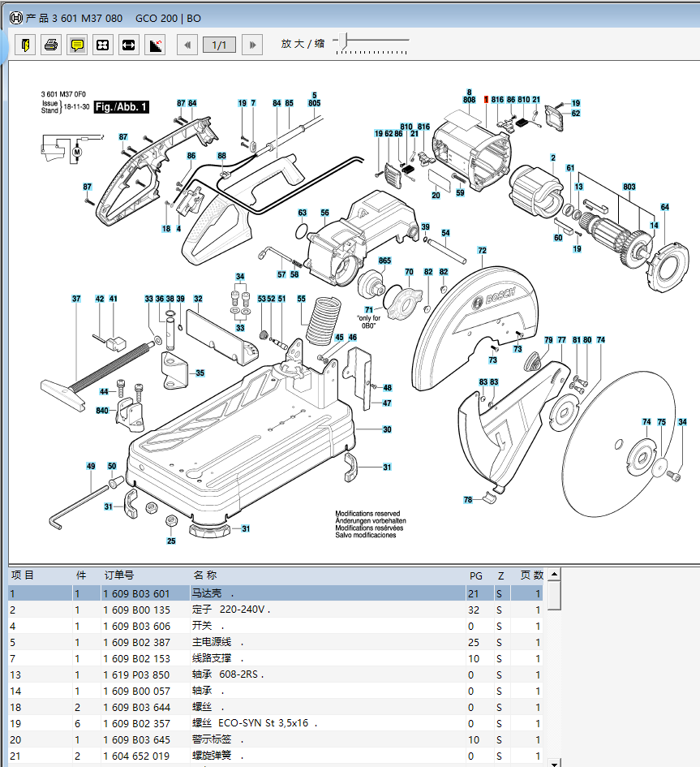This screenshot has height=767, width=700.
Task: Click the exit door icon in toolbar
Action: tap(25, 45)
